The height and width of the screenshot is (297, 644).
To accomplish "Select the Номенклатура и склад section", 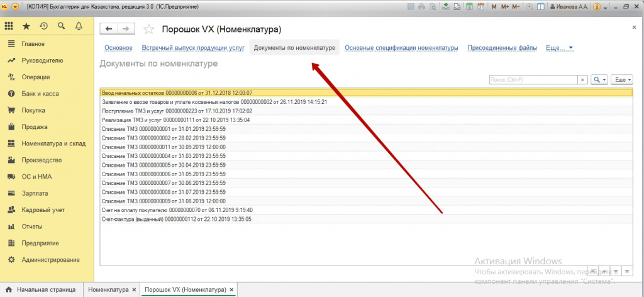I will click(x=53, y=143).
